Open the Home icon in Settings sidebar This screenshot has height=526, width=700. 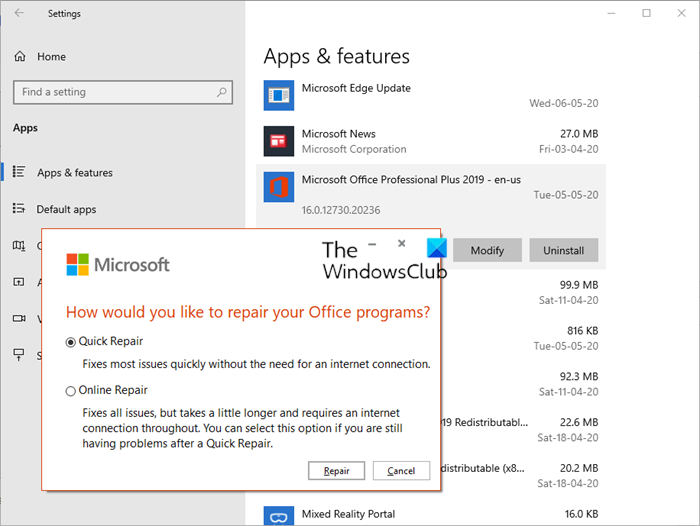pos(20,56)
